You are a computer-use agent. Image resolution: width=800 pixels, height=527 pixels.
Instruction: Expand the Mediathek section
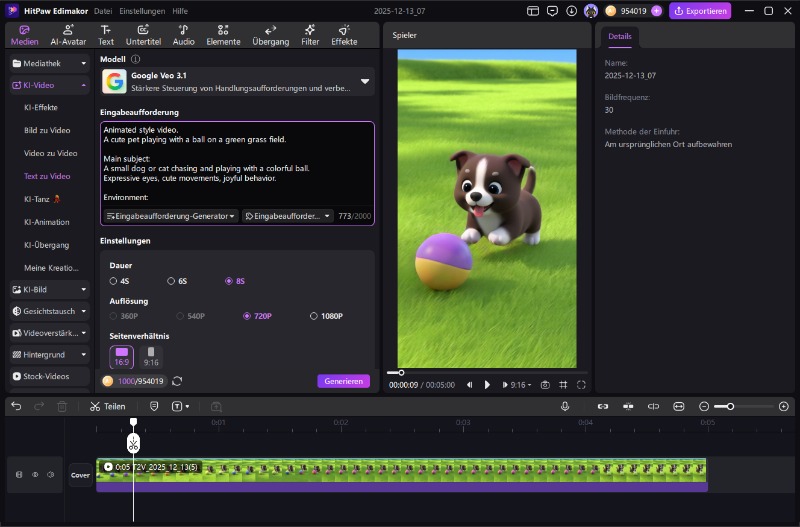(49, 63)
